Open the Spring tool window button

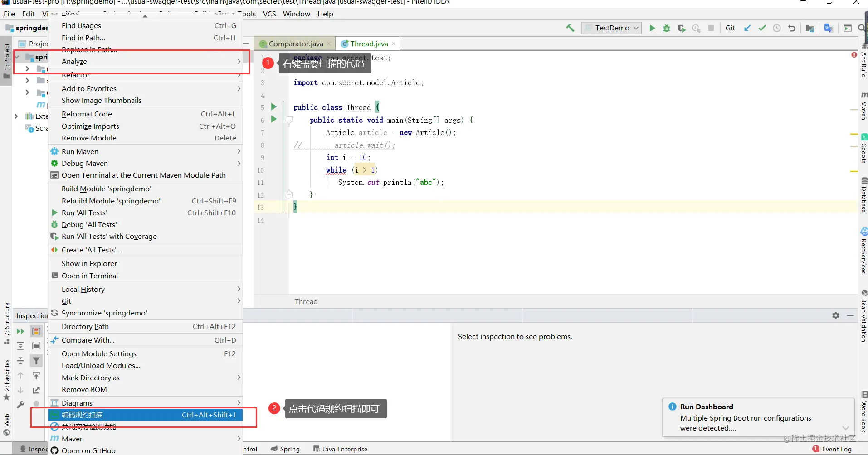click(285, 449)
